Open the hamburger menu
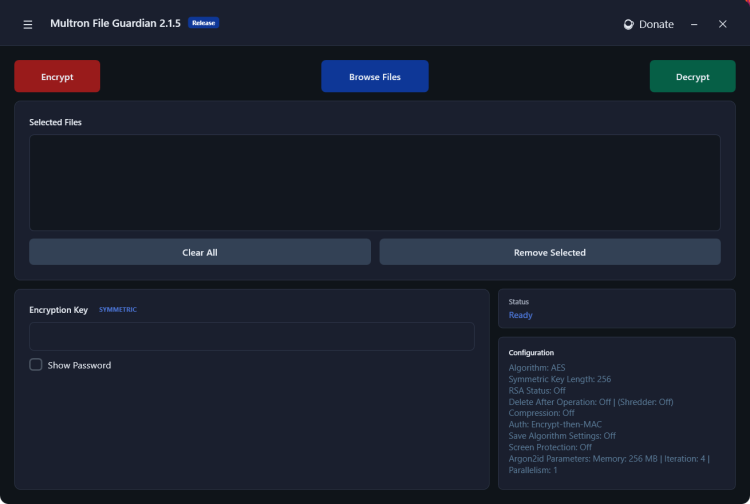 [28, 24]
